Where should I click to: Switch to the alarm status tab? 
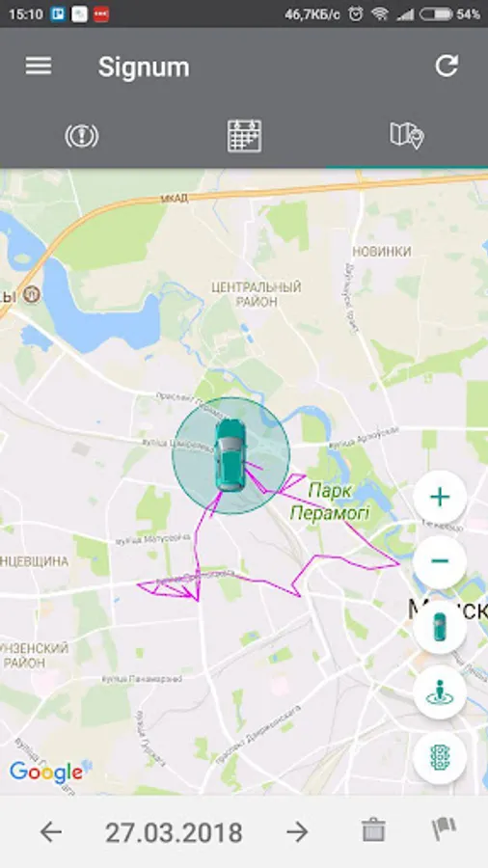[81, 136]
